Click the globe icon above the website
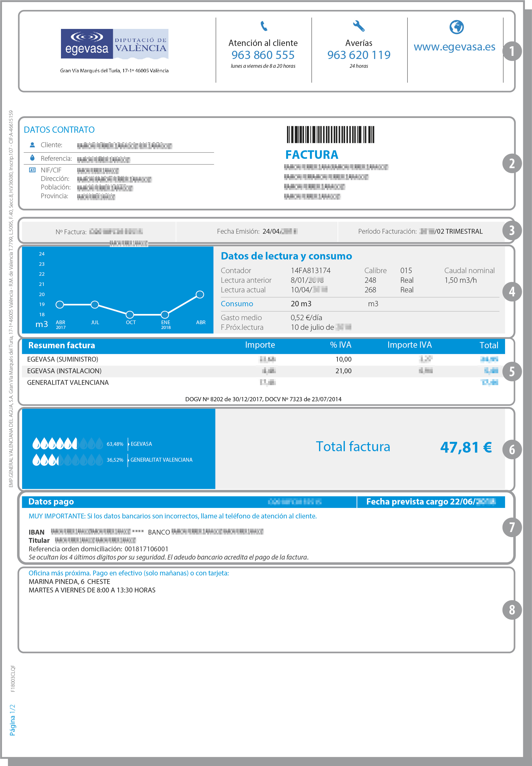Image resolution: width=532 pixels, height=766 pixels. point(456,27)
